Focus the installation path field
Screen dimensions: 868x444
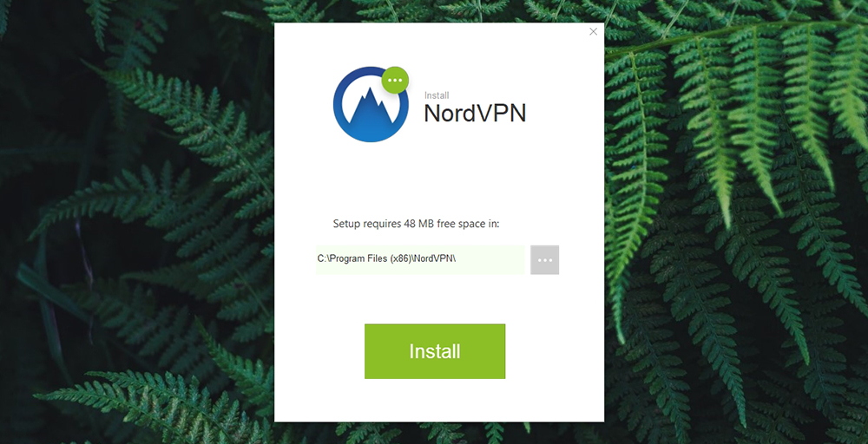(421, 260)
